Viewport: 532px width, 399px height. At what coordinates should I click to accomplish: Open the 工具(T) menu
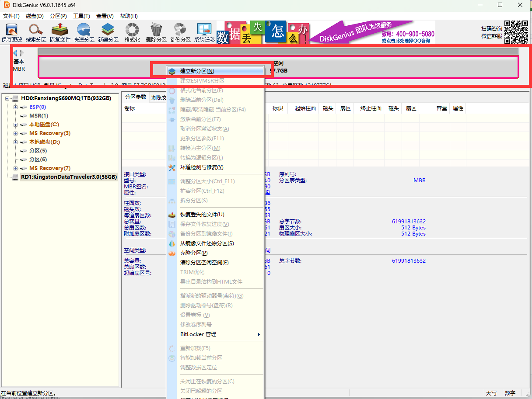click(x=81, y=16)
